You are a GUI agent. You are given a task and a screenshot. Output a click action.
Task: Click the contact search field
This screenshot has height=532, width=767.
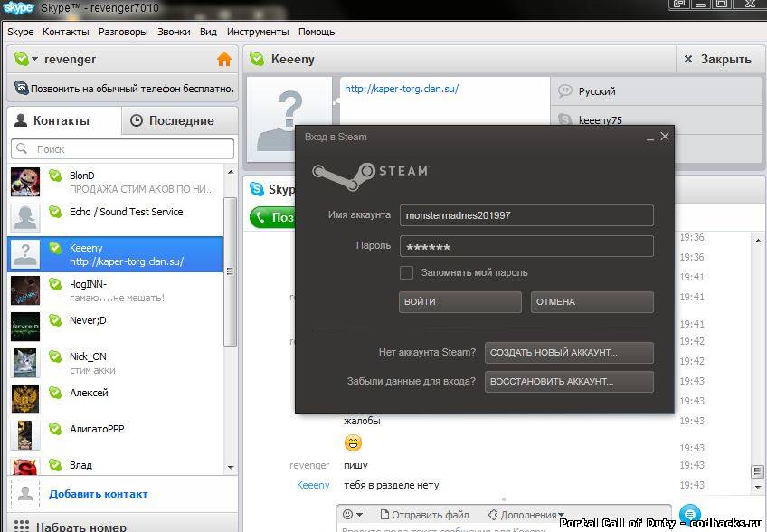pos(122,148)
